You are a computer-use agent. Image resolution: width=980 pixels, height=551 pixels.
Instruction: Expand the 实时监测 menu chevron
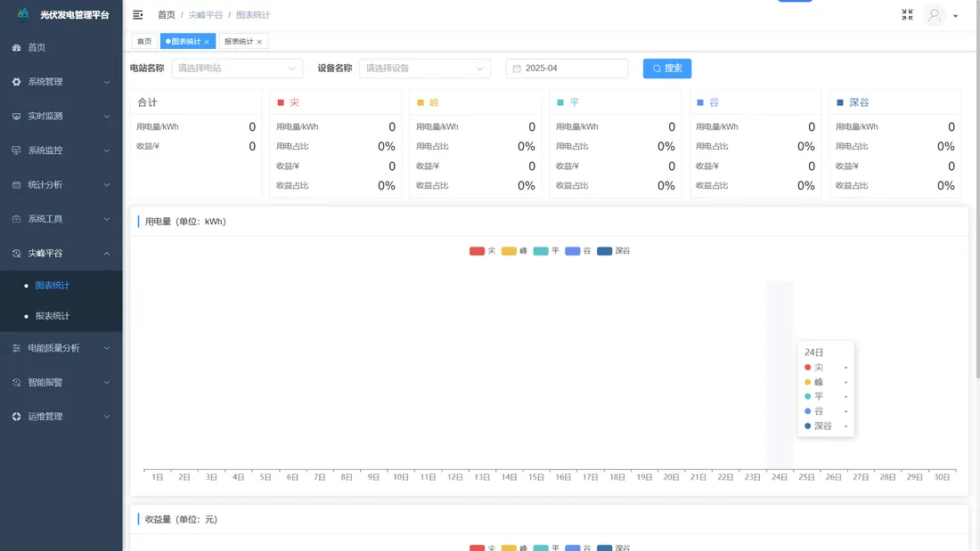[x=107, y=117]
